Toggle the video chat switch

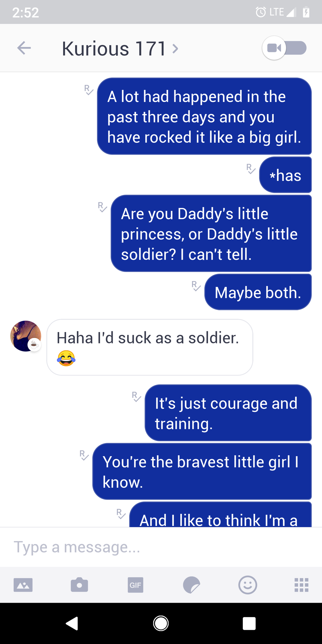tap(284, 48)
